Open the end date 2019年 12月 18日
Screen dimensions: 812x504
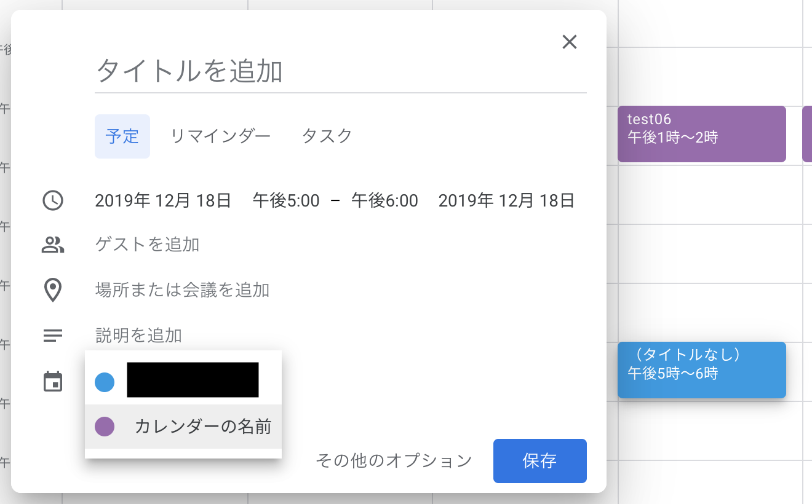coord(506,200)
